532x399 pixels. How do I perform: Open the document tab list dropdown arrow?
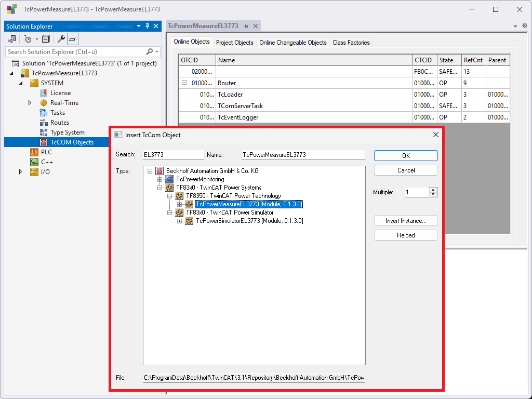pos(515,26)
